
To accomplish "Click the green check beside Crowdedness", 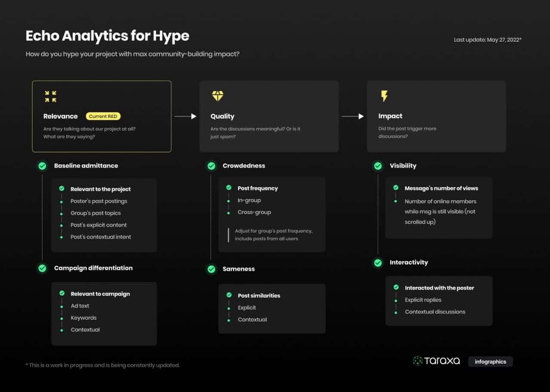I will click(211, 166).
